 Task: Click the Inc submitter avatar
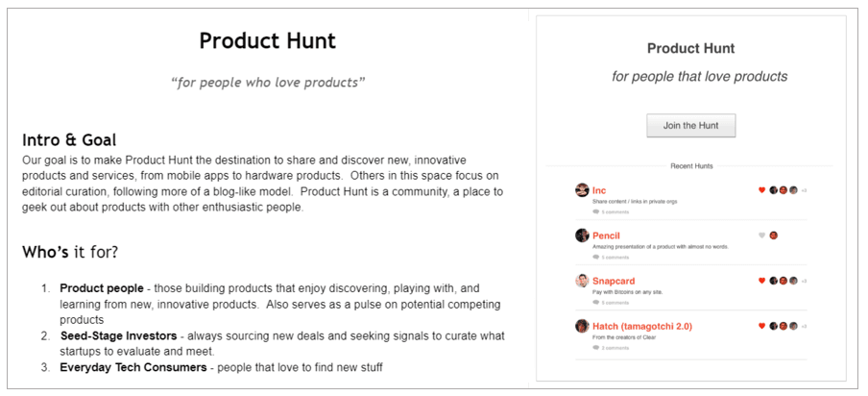(582, 190)
